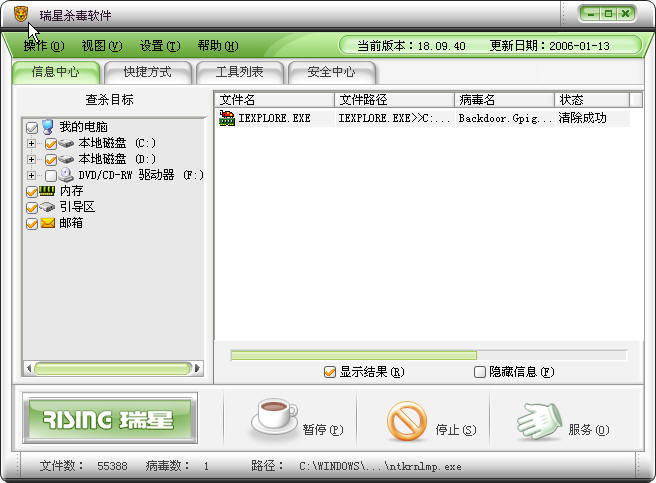Switch to the 快捷方式 tab

pyautogui.click(x=148, y=72)
